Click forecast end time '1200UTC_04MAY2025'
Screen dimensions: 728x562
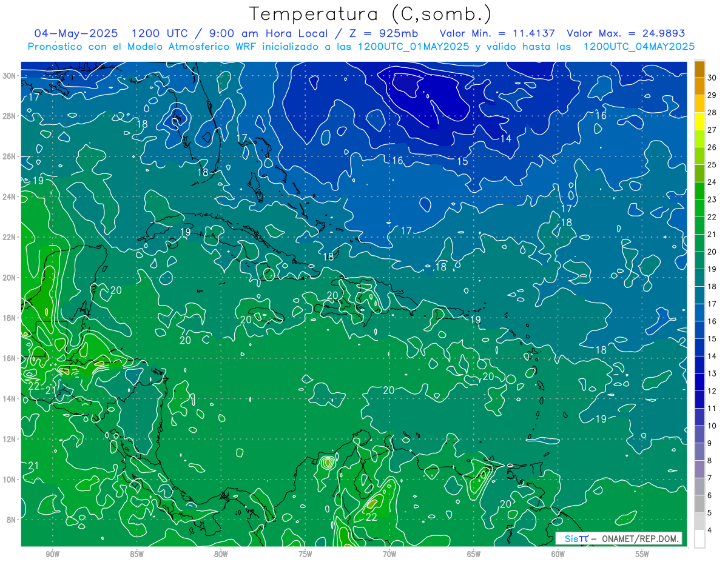point(639,47)
